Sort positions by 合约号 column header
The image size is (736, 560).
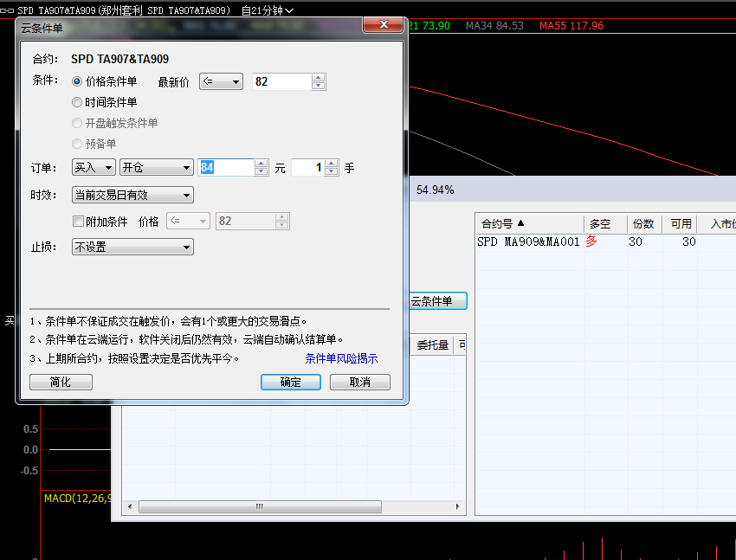pos(502,223)
